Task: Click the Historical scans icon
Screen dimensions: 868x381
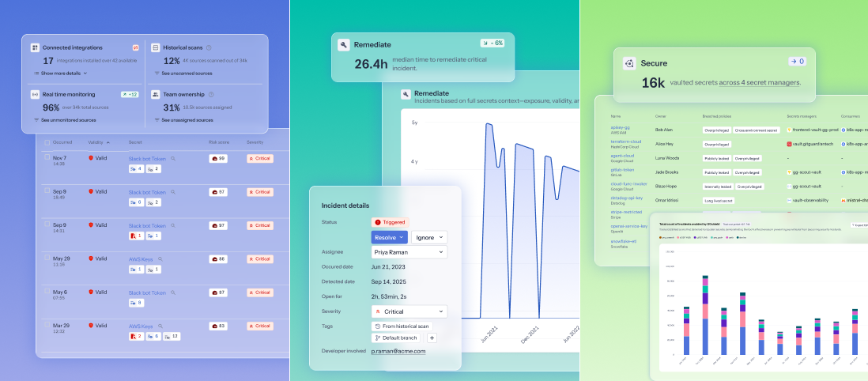Action: [156, 47]
